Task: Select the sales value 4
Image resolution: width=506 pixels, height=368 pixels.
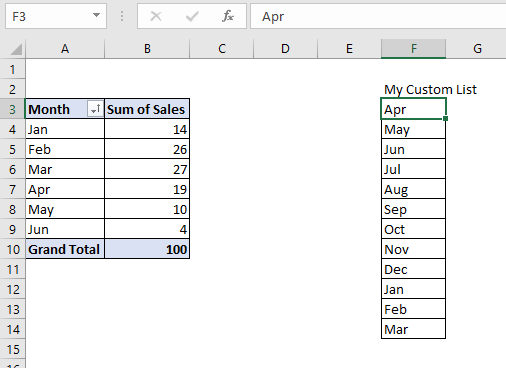Action: coord(147,229)
